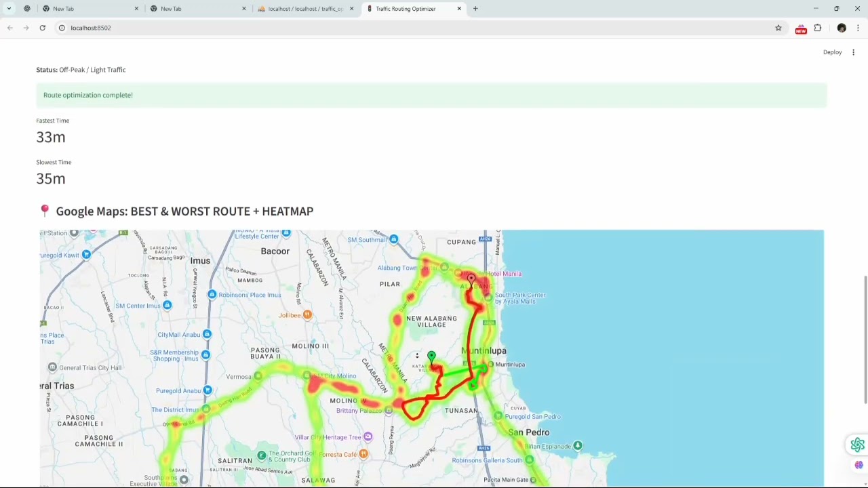Switch to the first New Tab
This screenshot has width=868, height=488.
[90, 9]
